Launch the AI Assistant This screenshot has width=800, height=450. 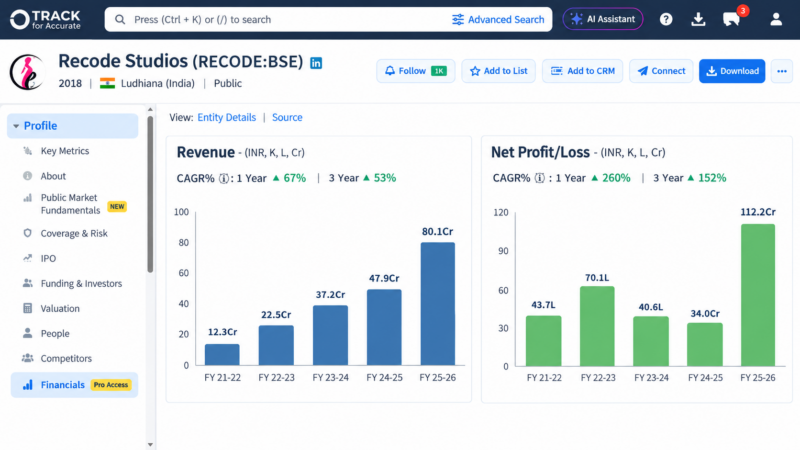pyautogui.click(x=603, y=19)
